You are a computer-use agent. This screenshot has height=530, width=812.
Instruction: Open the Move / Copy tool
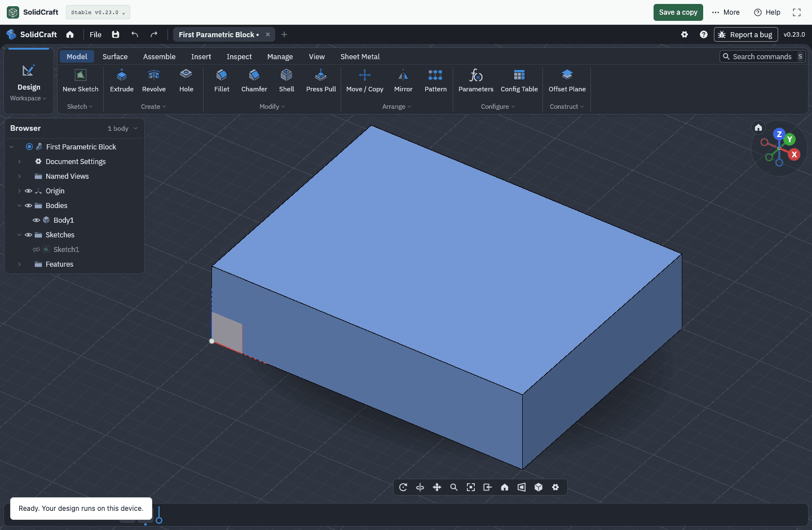[365, 81]
